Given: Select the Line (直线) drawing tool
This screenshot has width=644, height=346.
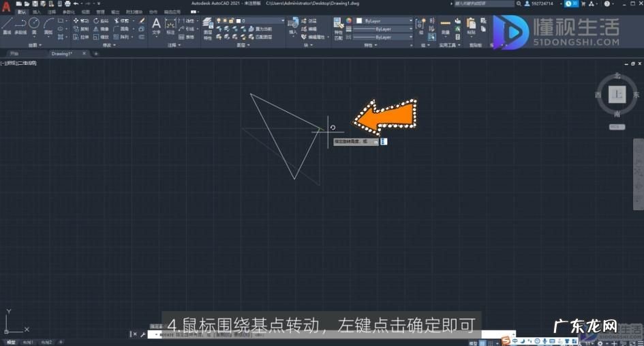Looking at the screenshot, I should (x=7, y=25).
